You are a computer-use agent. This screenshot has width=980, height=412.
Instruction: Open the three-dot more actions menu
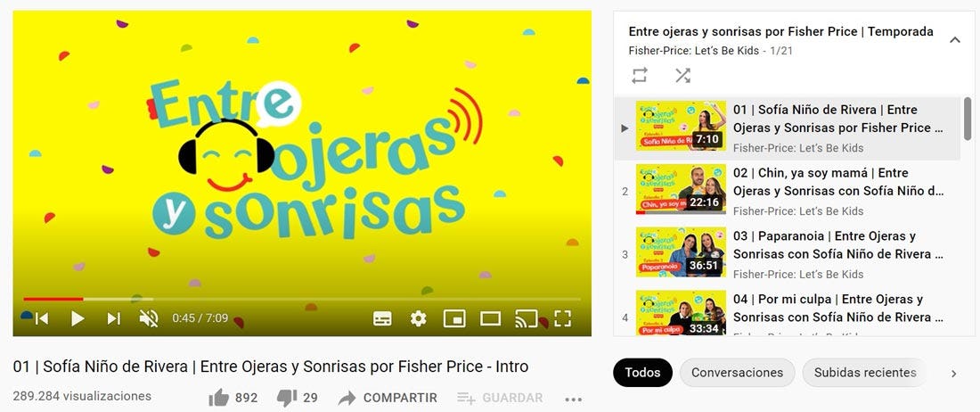coord(573,399)
